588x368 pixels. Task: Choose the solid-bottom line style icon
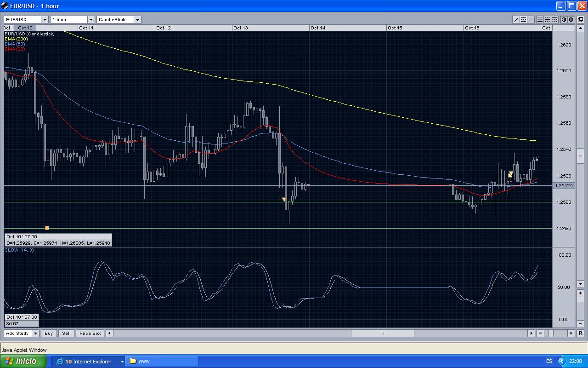coord(540,20)
